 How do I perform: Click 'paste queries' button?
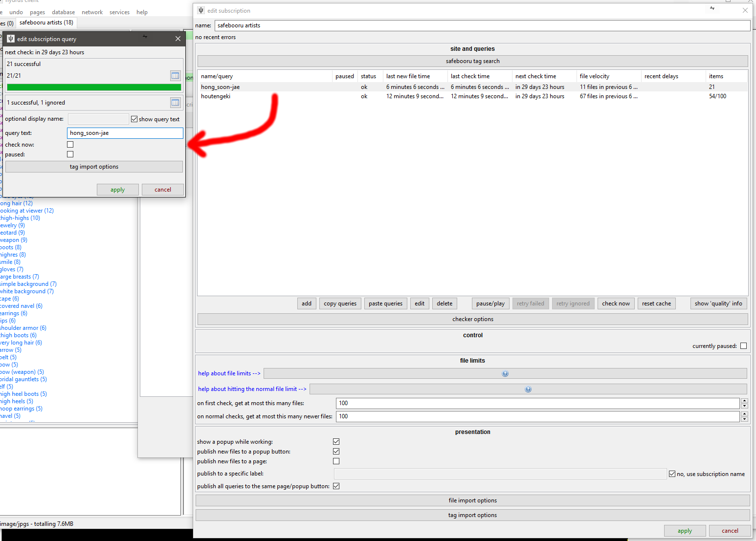coord(386,303)
